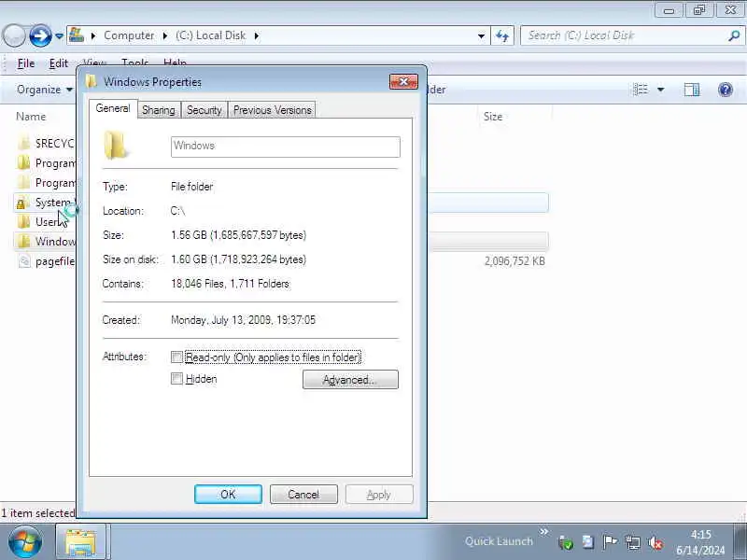Click the forward navigation arrow in Explorer
Image resolution: width=747 pixels, height=560 pixels.
40,35
